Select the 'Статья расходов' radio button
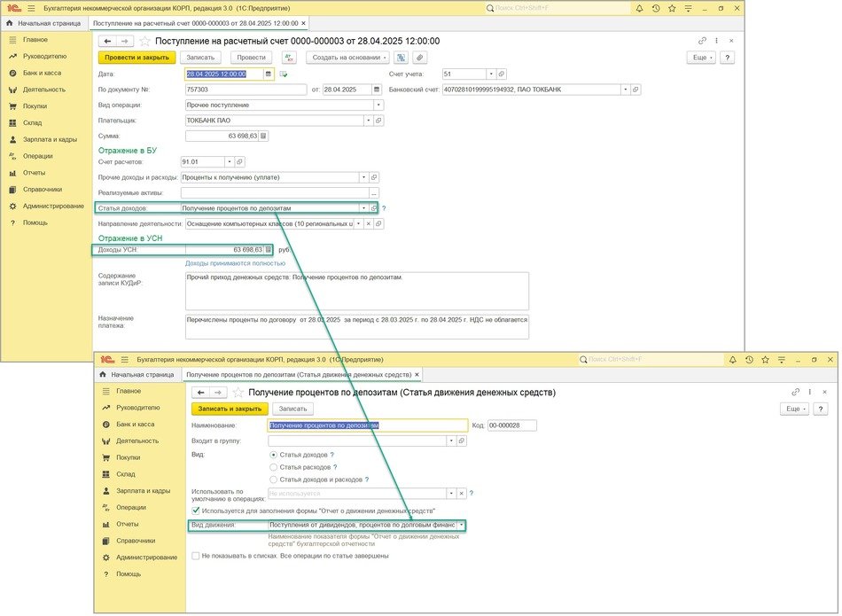 pyautogui.click(x=273, y=467)
